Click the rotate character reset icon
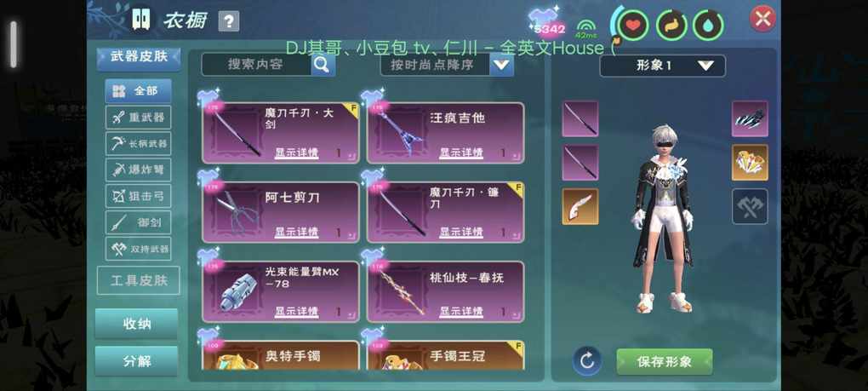The image size is (868, 391). 587,361
